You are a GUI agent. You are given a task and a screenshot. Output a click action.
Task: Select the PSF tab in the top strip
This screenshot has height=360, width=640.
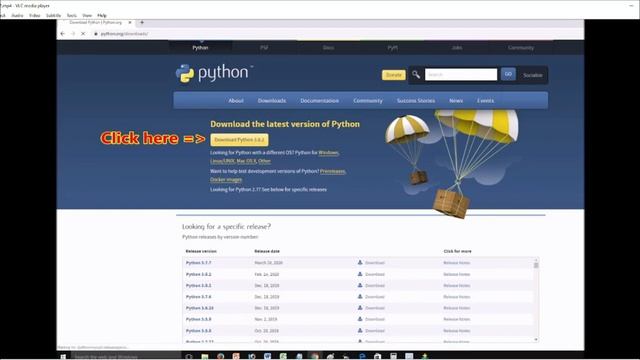(x=264, y=48)
